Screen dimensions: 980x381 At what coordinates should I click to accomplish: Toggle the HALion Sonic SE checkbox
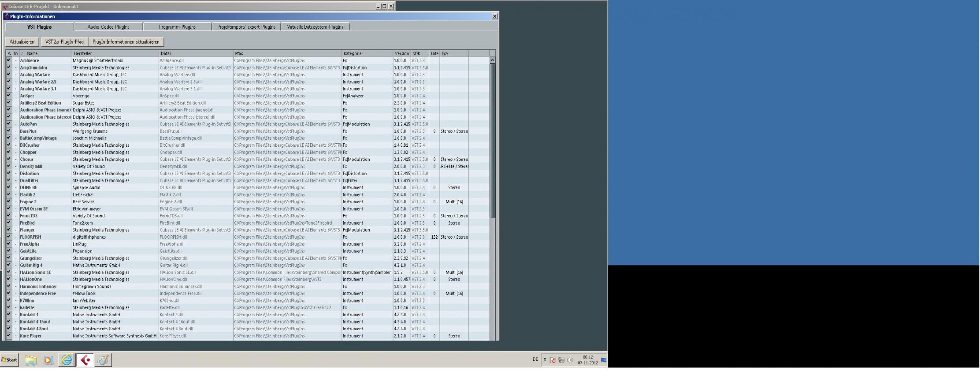point(8,272)
